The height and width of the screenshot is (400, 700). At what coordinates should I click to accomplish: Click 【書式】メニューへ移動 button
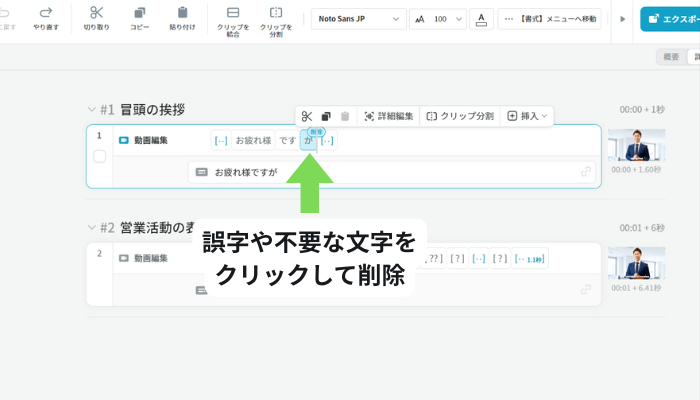pyautogui.click(x=550, y=19)
